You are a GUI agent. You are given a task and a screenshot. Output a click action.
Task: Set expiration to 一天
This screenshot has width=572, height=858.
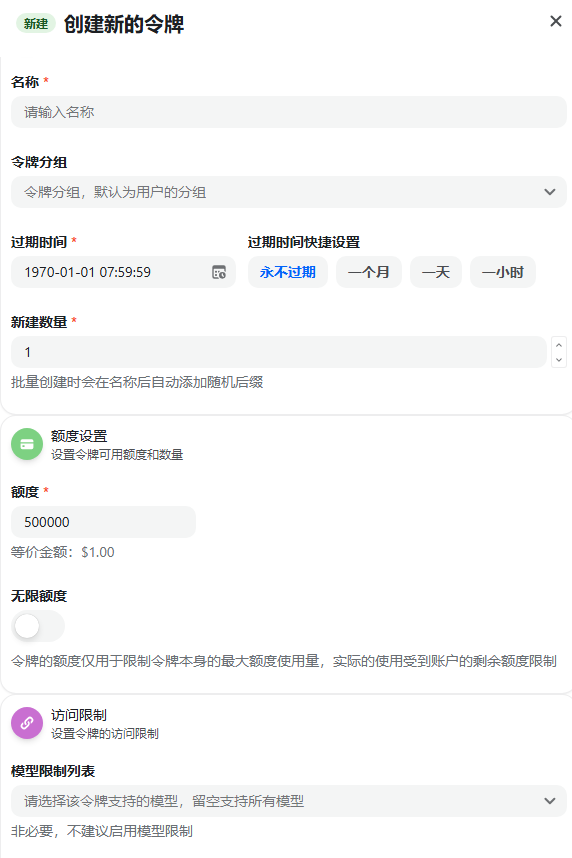pyautogui.click(x=436, y=272)
